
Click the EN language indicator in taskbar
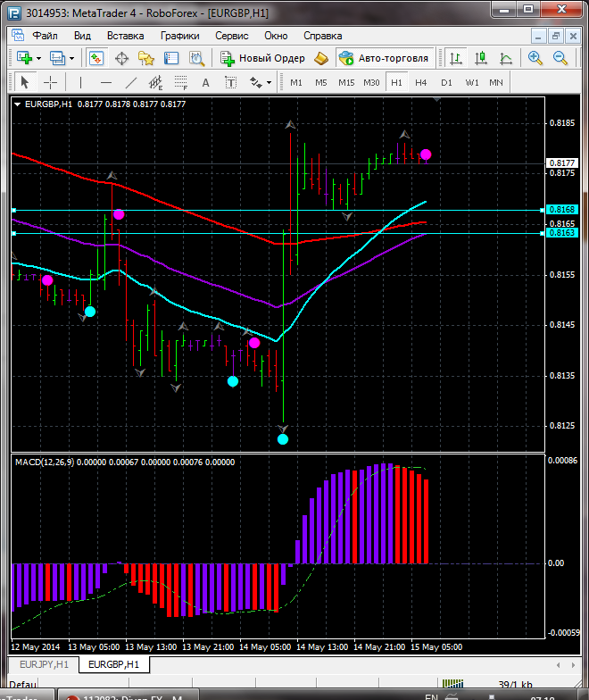[x=431, y=696]
